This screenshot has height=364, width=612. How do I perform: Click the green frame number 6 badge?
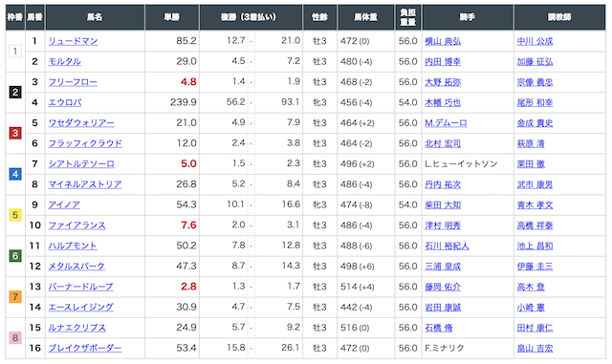pyautogui.click(x=15, y=256)
